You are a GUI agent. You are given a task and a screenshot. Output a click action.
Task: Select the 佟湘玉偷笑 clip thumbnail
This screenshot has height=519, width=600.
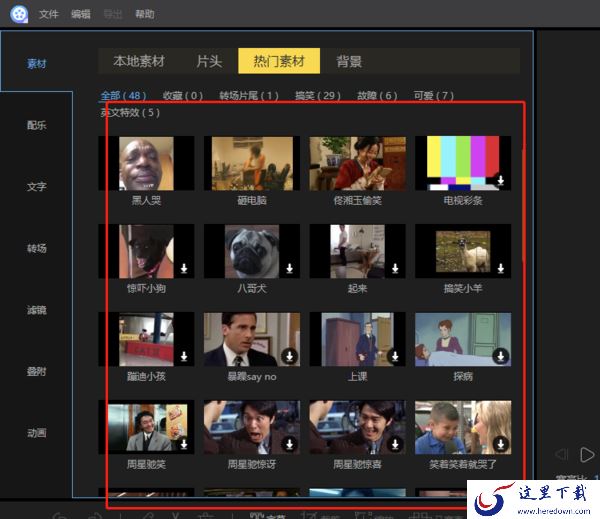pos(357,163)
